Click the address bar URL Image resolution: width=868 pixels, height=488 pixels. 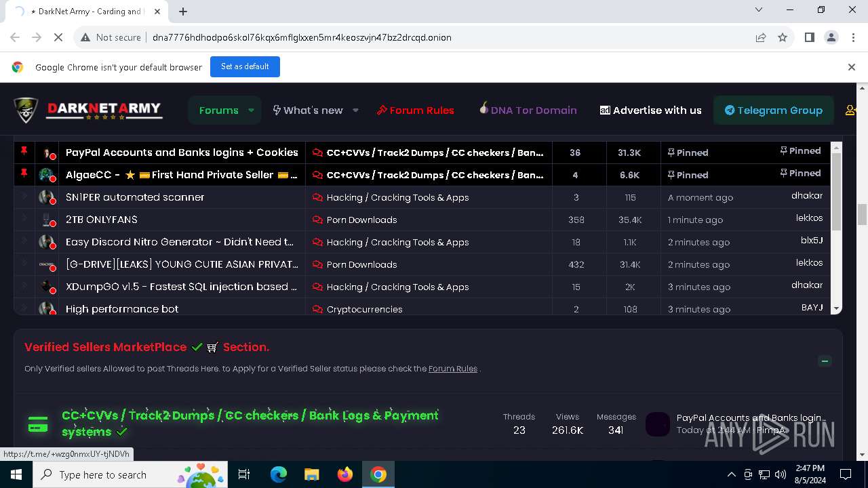pos(302,37)
